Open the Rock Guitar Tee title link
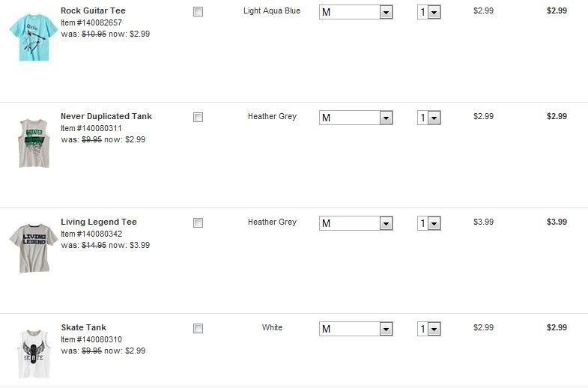 point(93,10)
